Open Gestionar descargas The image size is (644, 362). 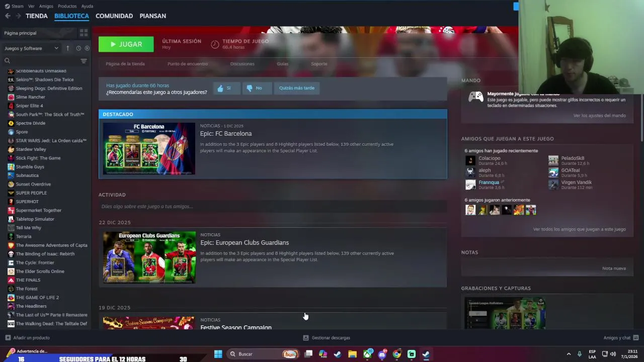point(327,338)
